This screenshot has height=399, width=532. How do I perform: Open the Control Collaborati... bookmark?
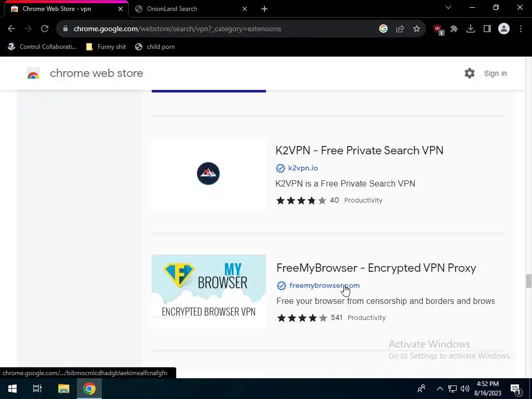tap(43, 47)
